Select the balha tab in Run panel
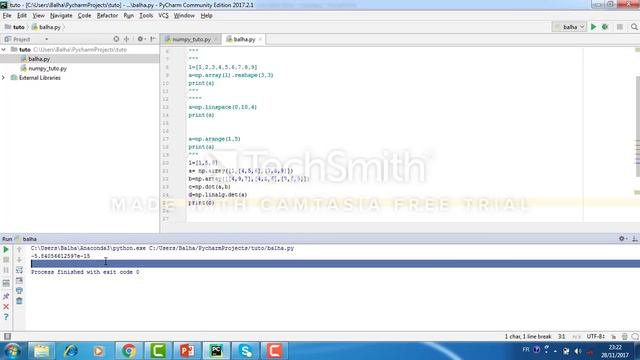Viewport: 640px width, 360px height. coord(27,239)
